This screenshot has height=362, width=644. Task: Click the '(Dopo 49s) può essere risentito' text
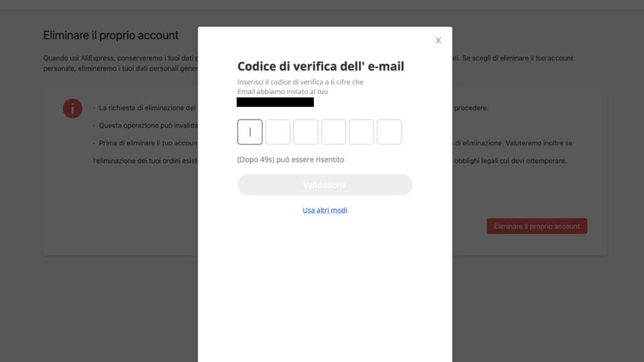coord(291,160)
